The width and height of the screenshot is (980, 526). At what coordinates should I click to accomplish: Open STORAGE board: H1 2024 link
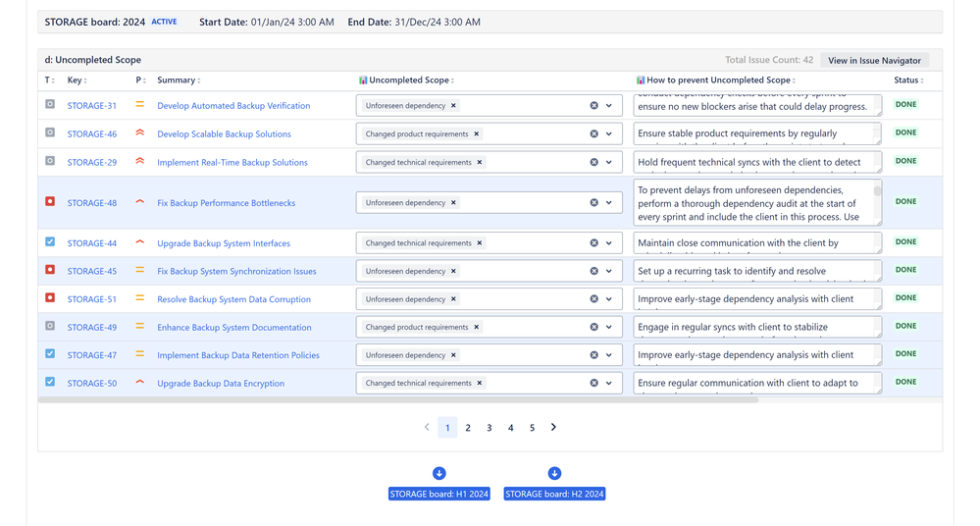click(438, 494)
